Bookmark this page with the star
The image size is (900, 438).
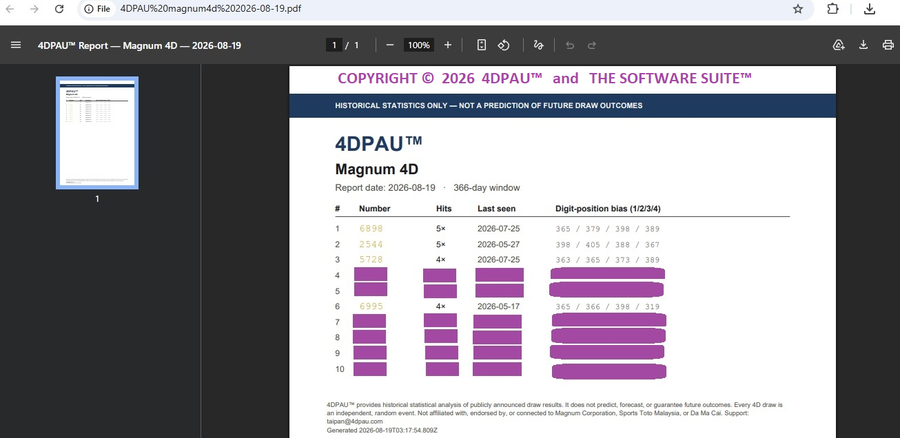pyautogui.click(x=798, y=9)
